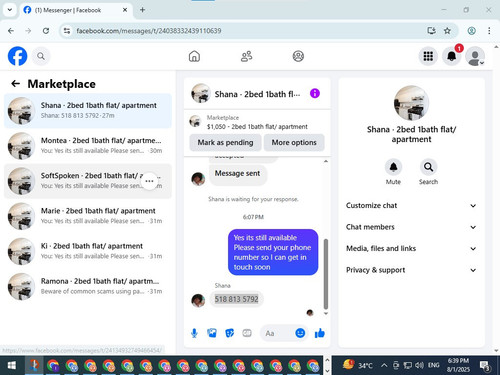The width and height of the screenshot is (500, 375).
Task: Open the taskbar clock 6:39 PM
Action: coord(458,365)
